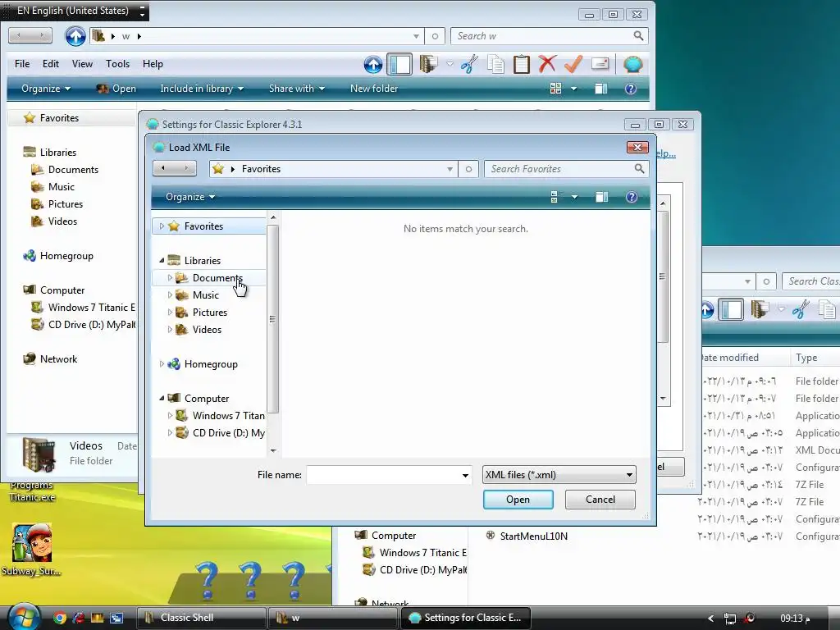Image resolution: width=840 pixels, height=630 pixels.
Task: Click the view icon in the Load XML File dialog
Action: 555,197
